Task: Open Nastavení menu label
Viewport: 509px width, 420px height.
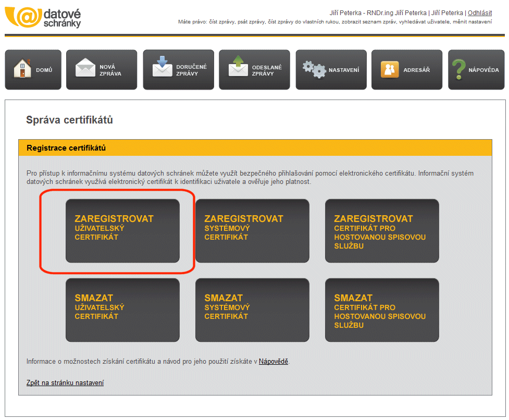Action: click(344, 70)
